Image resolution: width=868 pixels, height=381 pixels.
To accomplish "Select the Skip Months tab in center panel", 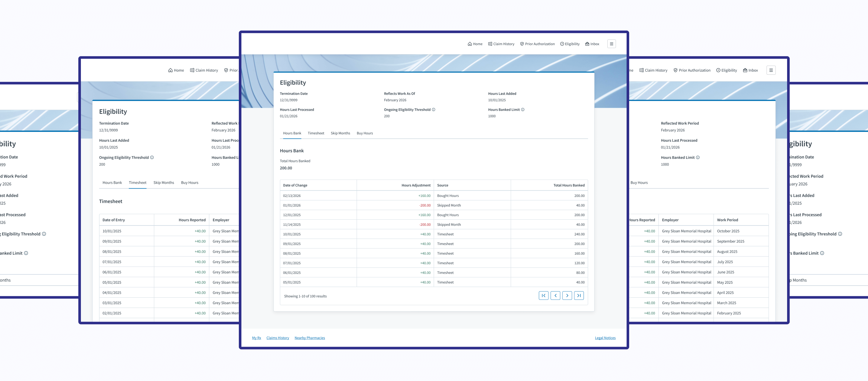I will [x=340, y=133].
